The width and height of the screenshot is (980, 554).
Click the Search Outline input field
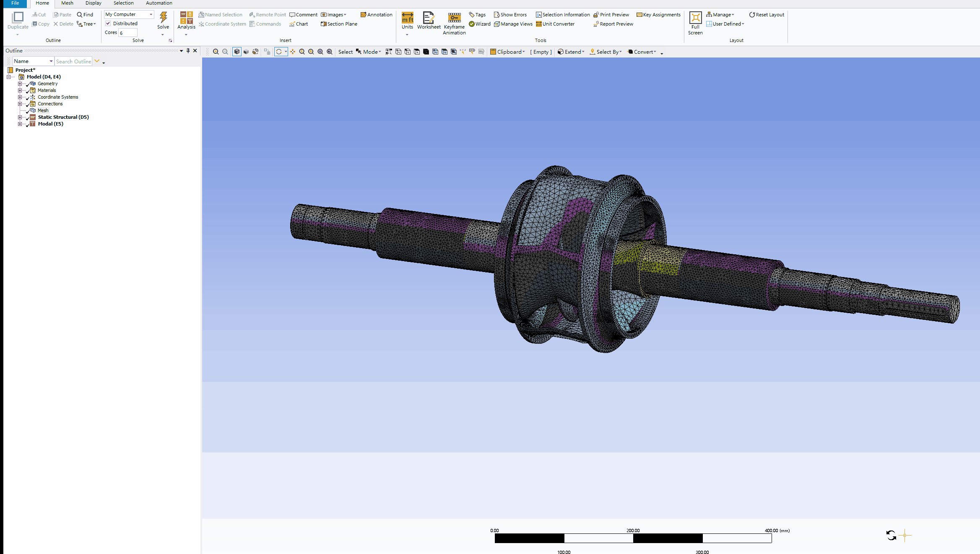click(x=73, y=61)
